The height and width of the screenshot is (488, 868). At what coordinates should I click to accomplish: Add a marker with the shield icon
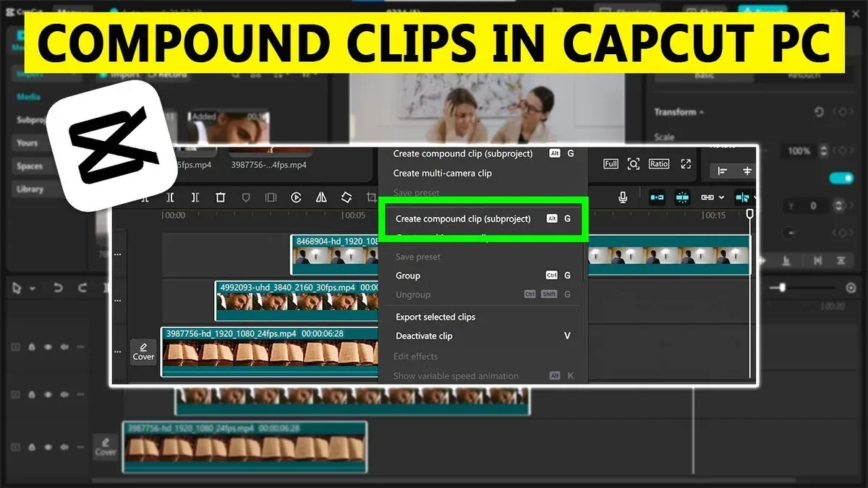pos(246,197)
